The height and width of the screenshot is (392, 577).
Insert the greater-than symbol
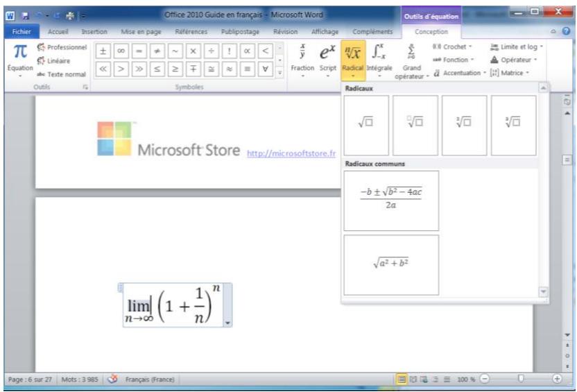[121, 69]
